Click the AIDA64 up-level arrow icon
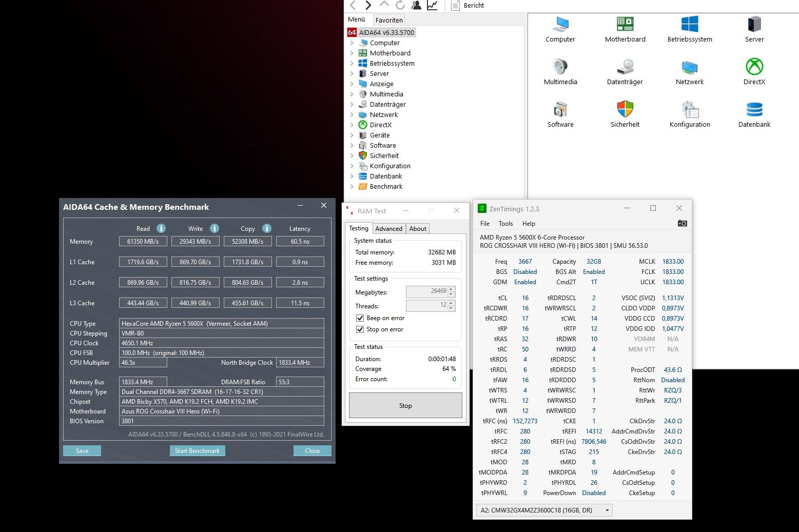 [x=384, y=5]
